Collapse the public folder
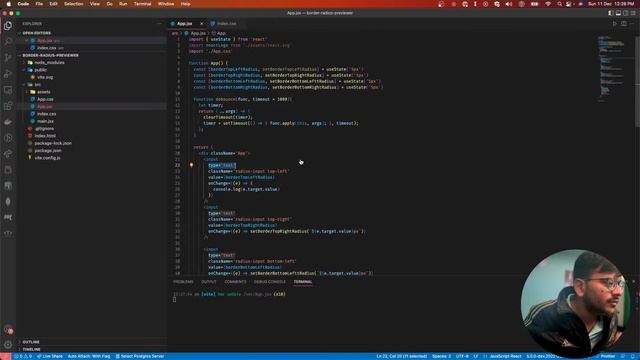This screenshot has width=640, height=360. pos(40,70)
